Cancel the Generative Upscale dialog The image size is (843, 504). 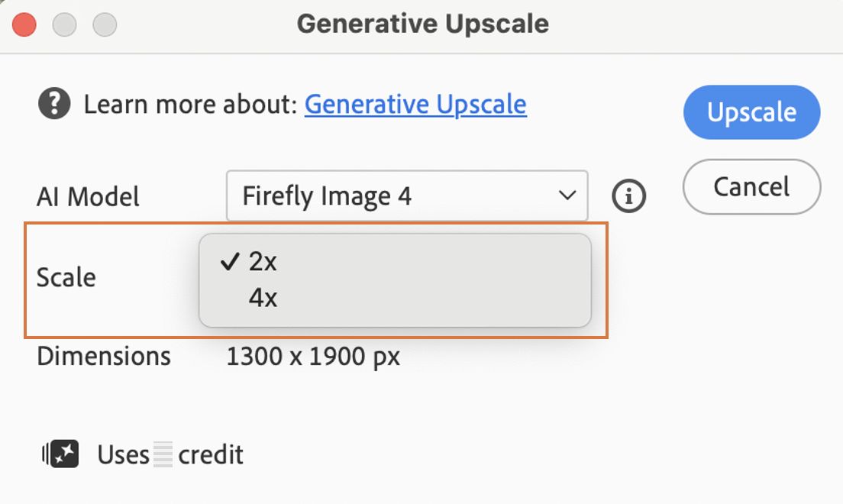[x=751, y=186]
